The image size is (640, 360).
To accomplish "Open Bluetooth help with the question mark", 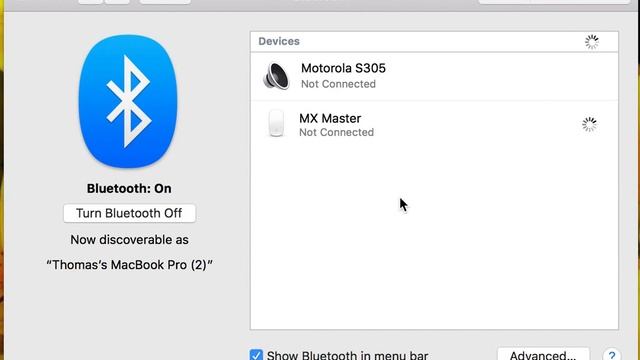I will [x=611, y=355].
